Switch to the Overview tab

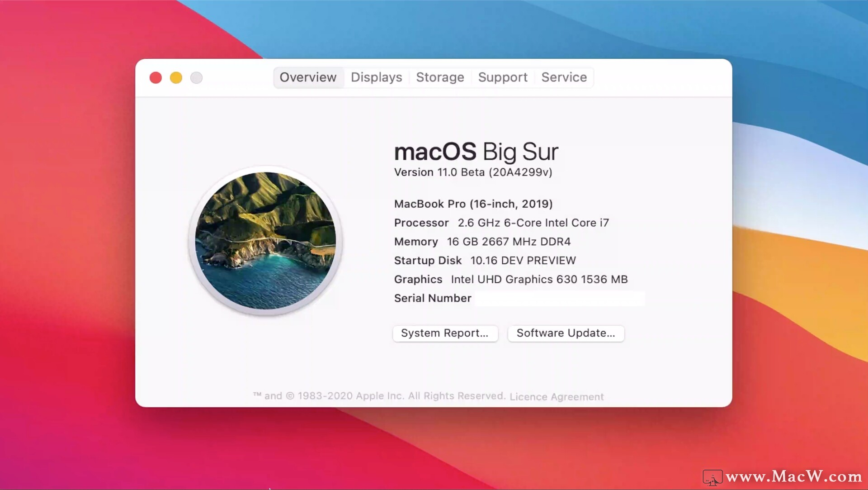308,77
